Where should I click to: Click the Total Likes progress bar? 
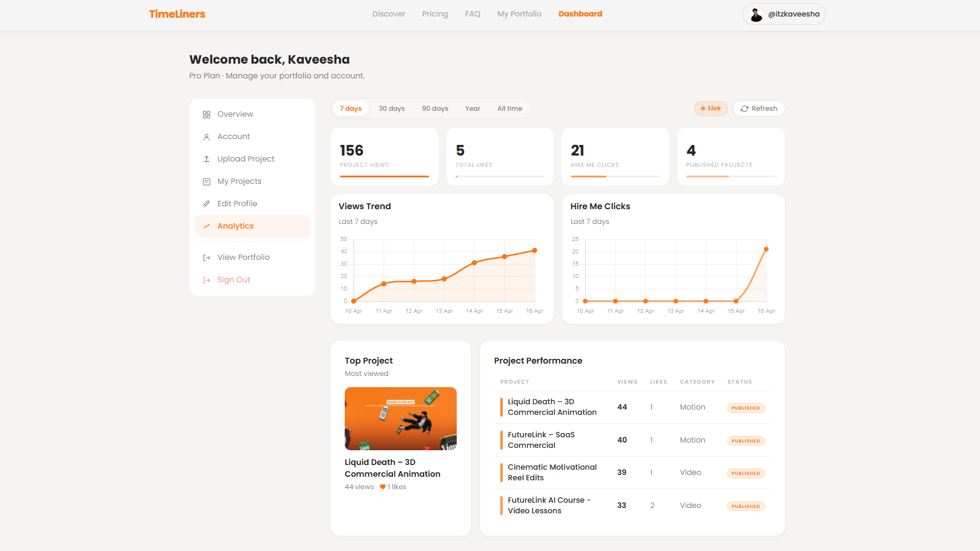[500, 176]
